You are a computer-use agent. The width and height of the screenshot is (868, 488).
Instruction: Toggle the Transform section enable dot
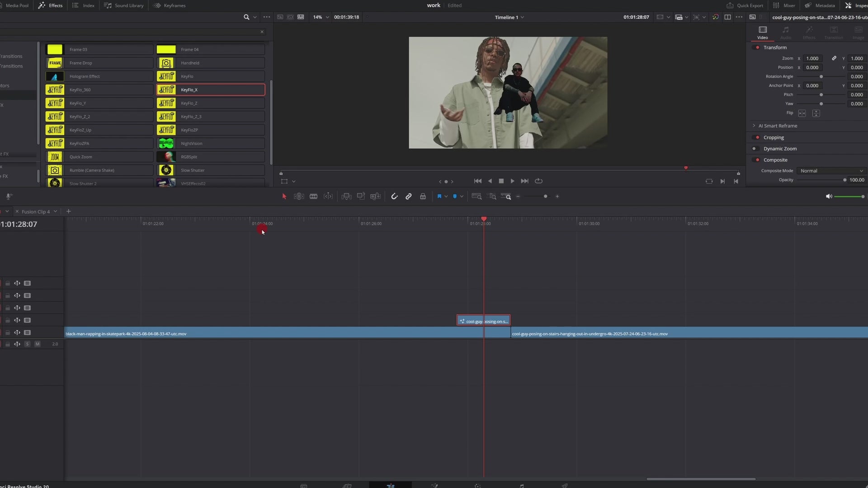tap(758, 47)
